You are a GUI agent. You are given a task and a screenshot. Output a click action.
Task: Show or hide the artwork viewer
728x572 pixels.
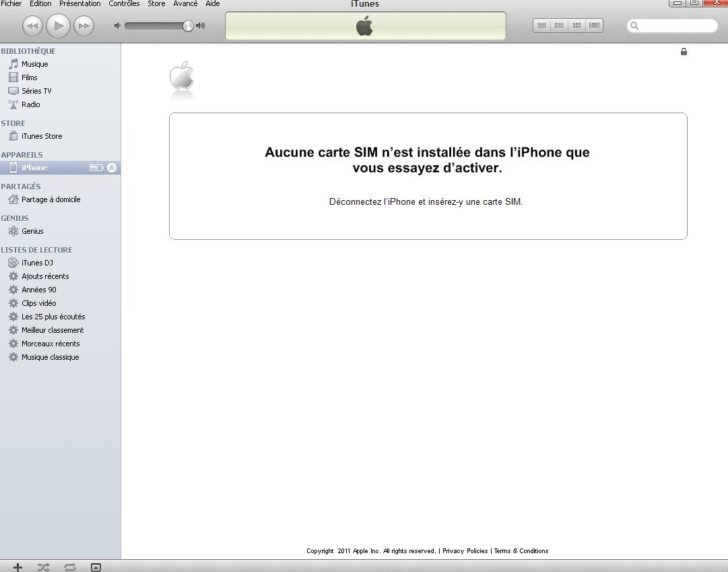click(96, 567)
